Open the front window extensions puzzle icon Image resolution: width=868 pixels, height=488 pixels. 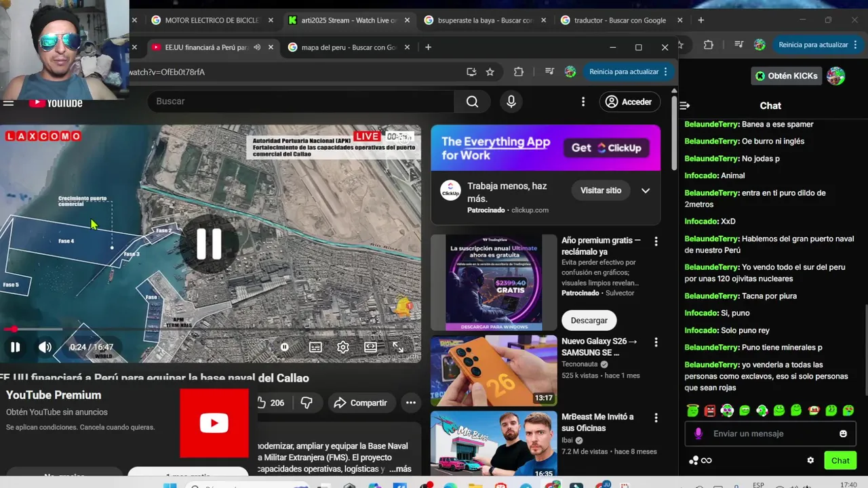[519, 72]
